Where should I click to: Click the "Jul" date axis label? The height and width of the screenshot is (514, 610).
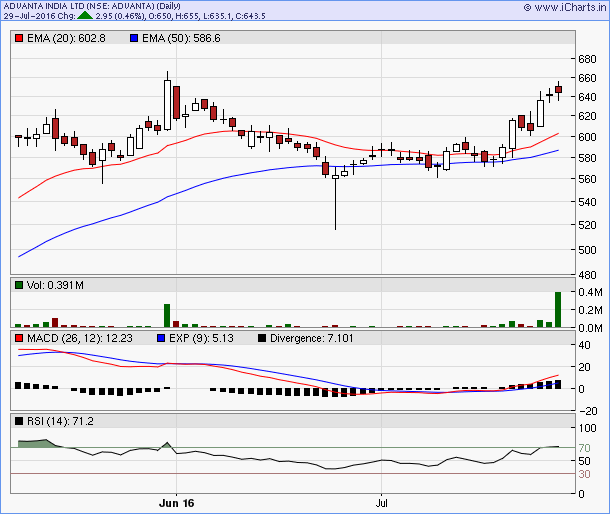(382, 503)
